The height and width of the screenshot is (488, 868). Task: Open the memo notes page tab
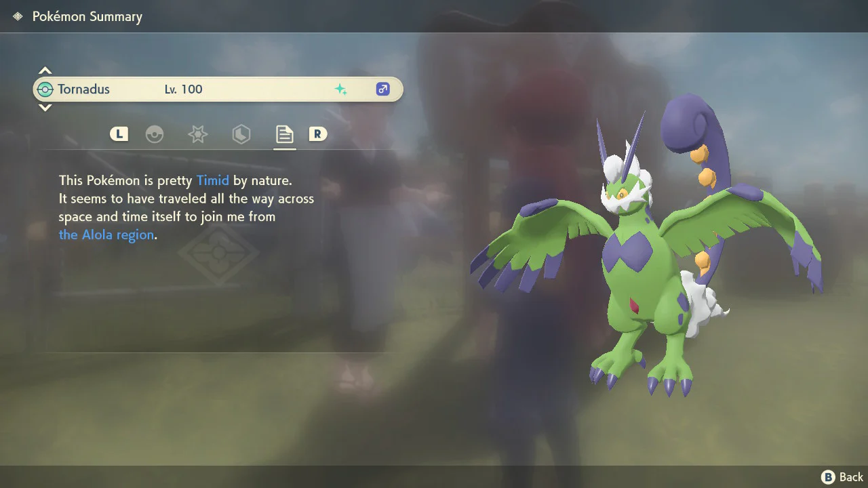pos(284,134)
